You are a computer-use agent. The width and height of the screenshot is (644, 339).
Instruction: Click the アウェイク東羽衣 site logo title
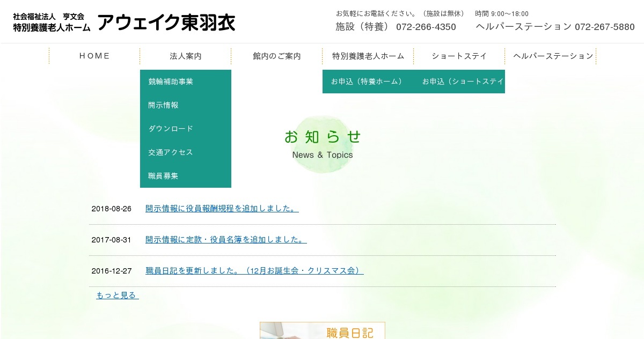pos(166,23)
